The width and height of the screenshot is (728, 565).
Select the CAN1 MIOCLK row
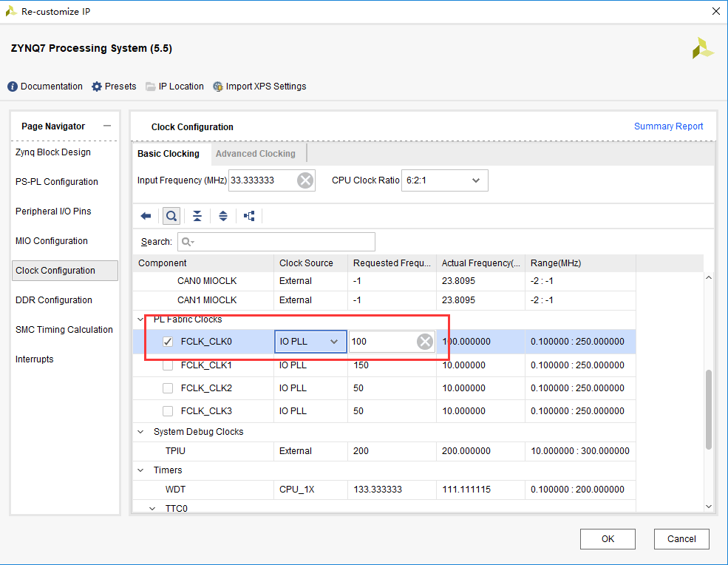click(x=384, y=300)
